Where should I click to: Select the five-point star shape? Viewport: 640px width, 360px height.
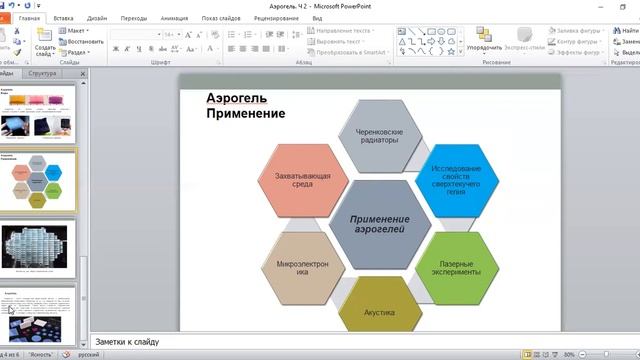(451, 52)
